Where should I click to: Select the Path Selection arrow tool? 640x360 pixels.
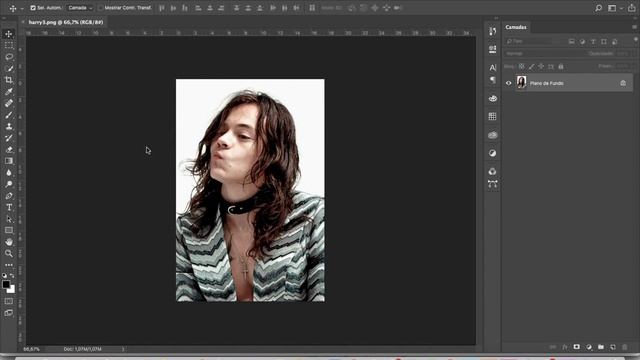tap(9, 219)
